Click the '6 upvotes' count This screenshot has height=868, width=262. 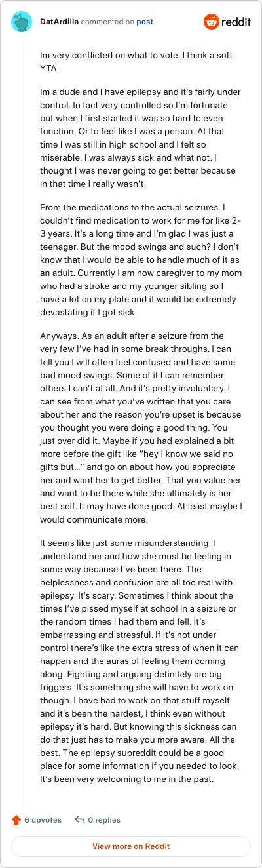click(x=43, y=819)
